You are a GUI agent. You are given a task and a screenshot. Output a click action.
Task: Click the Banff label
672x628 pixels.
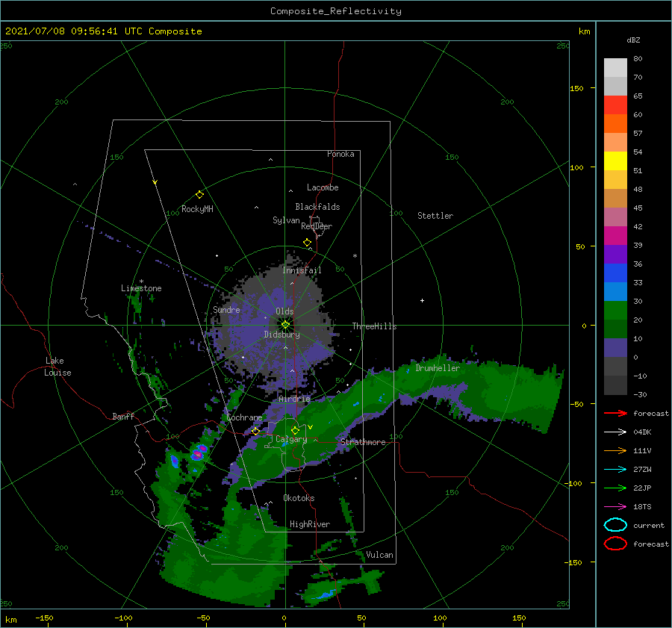tap(123, 416)
